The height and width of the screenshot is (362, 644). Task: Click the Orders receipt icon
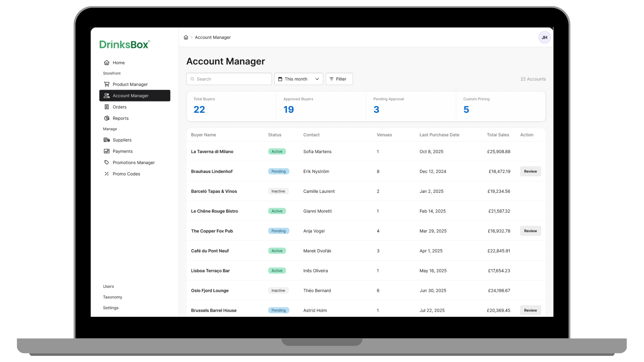[x=106, y=107]
